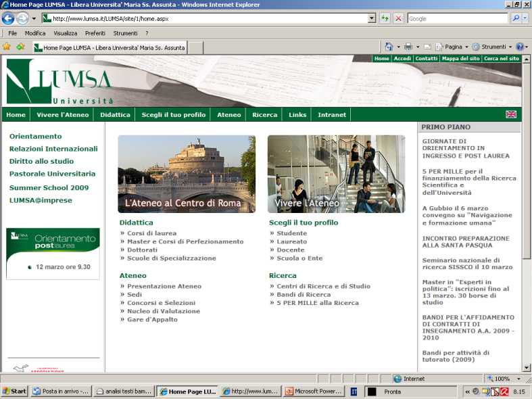Click Cerca nel sito link
532x399 pixels.
tap(501, 58)
